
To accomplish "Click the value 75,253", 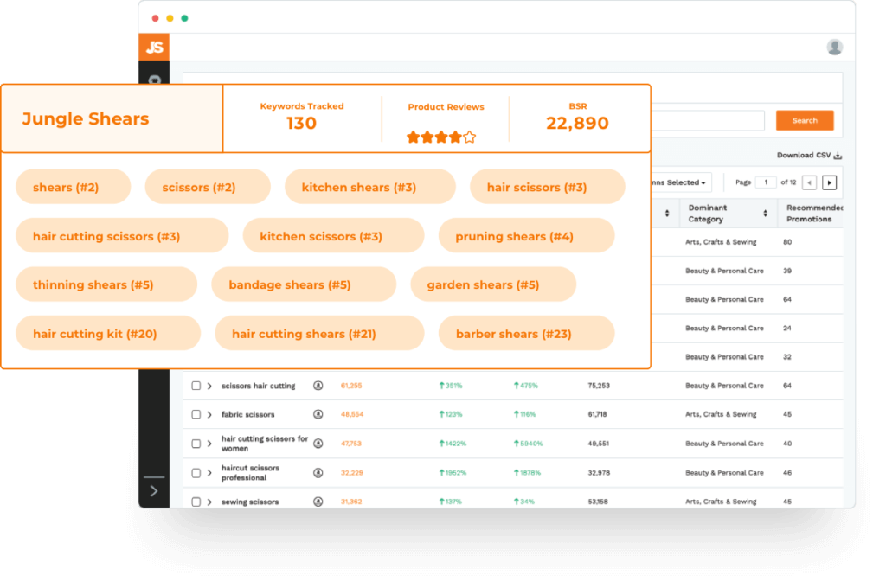I will coord(599,386).
